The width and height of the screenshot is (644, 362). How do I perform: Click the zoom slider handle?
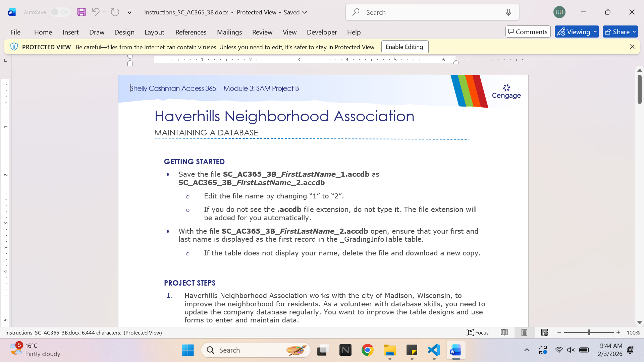[x=589, y=333]
